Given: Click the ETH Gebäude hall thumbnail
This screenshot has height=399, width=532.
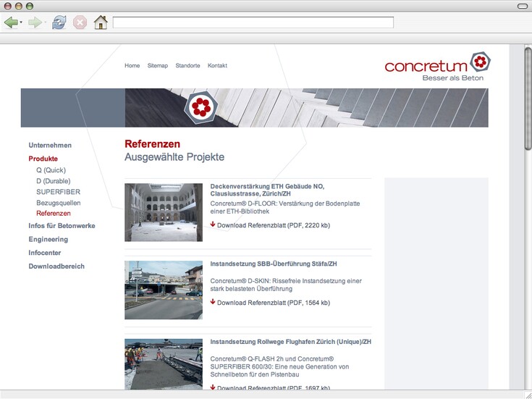Looking at the screenshot, I should (x=164, y=213).
